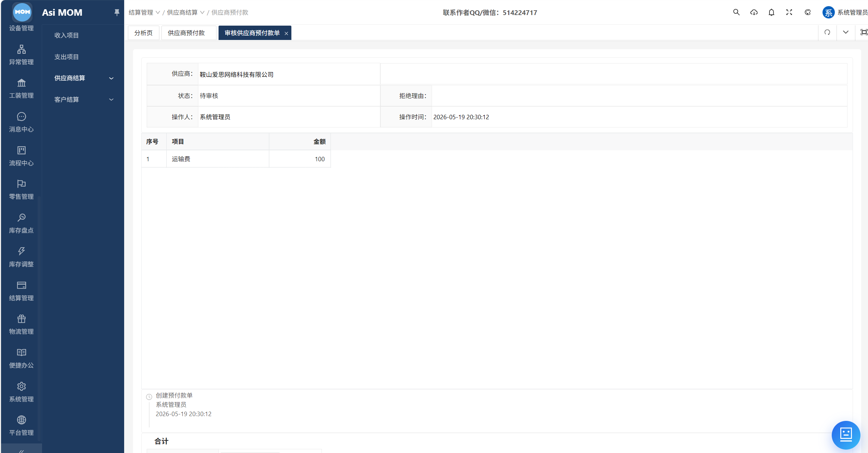The height and width of the screenshot is (453, 868).
Task: Open 平台管理 globe module
Action: pyautogui.click(x=21, y=426)
